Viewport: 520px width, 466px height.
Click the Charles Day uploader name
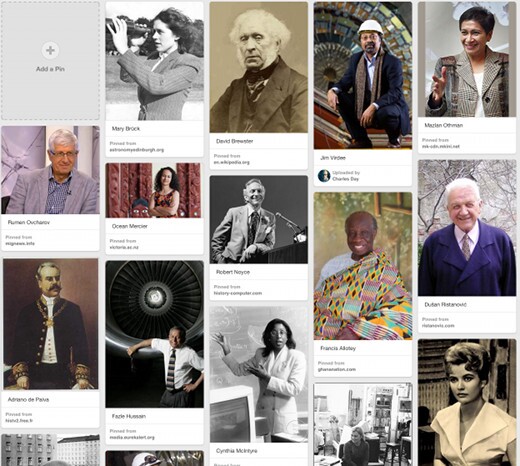345,179
